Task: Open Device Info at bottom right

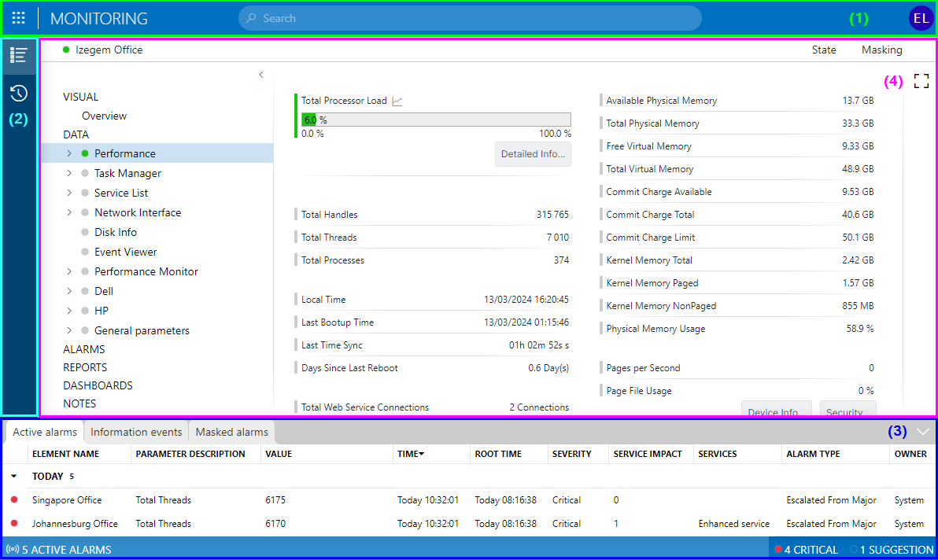Action: (x=776, y=410)
